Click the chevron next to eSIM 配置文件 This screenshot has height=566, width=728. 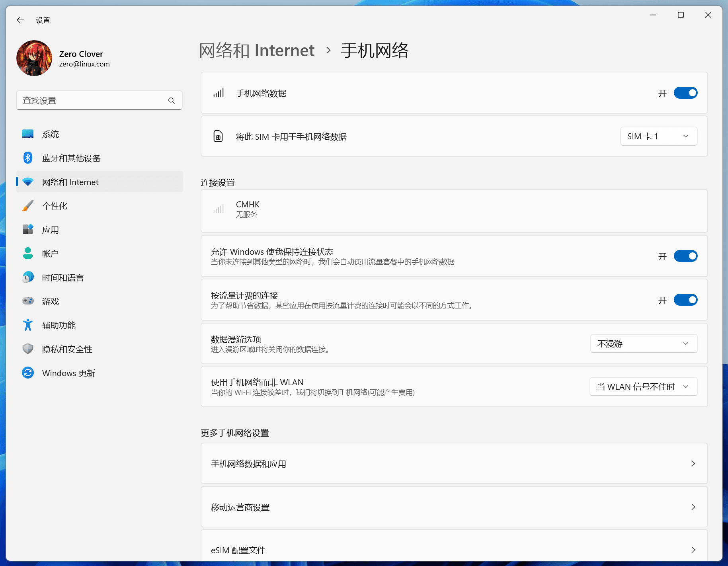(x=693, y=550)
